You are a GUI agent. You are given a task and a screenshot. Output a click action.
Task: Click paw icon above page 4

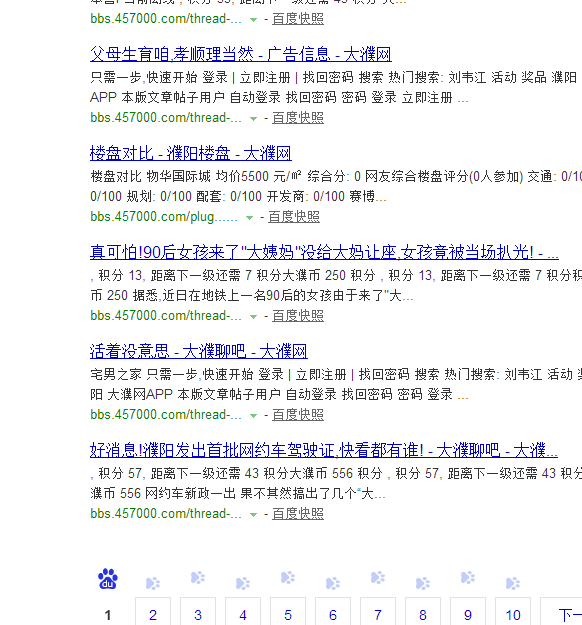tap(243, 583)
